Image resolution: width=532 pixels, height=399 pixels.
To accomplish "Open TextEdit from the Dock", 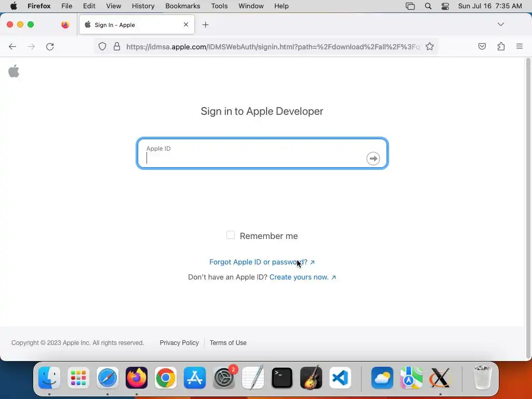I will click(253, 378).
